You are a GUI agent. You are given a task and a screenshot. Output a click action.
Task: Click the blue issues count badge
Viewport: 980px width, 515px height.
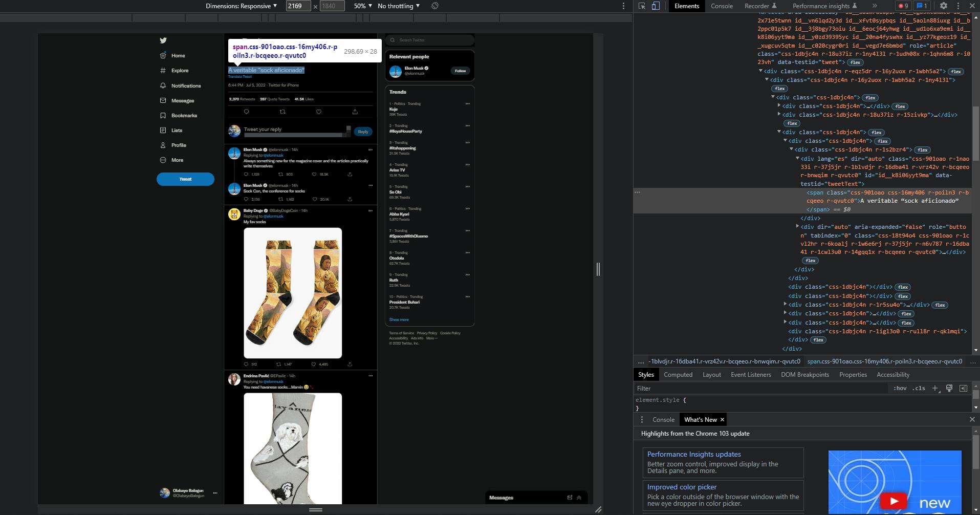[x=922, y=6]
